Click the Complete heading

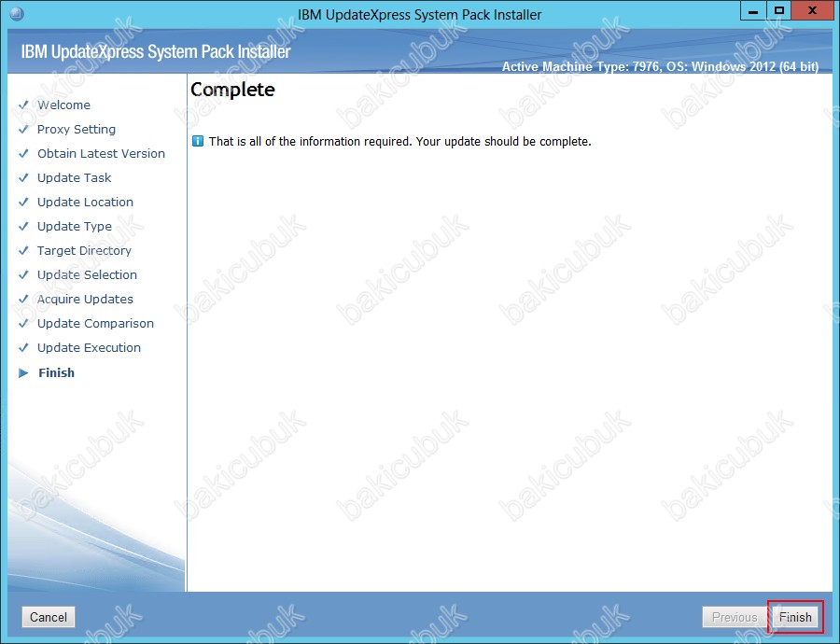tap(232, 90)
